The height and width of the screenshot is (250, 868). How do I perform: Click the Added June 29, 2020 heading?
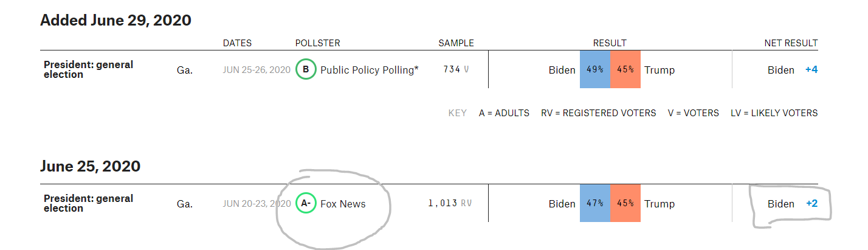coord(115,20)
